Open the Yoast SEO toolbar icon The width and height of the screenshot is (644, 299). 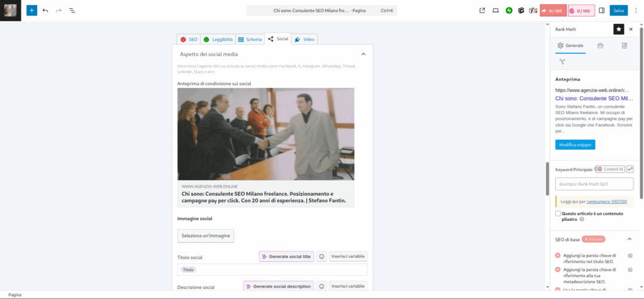point(533,11)
